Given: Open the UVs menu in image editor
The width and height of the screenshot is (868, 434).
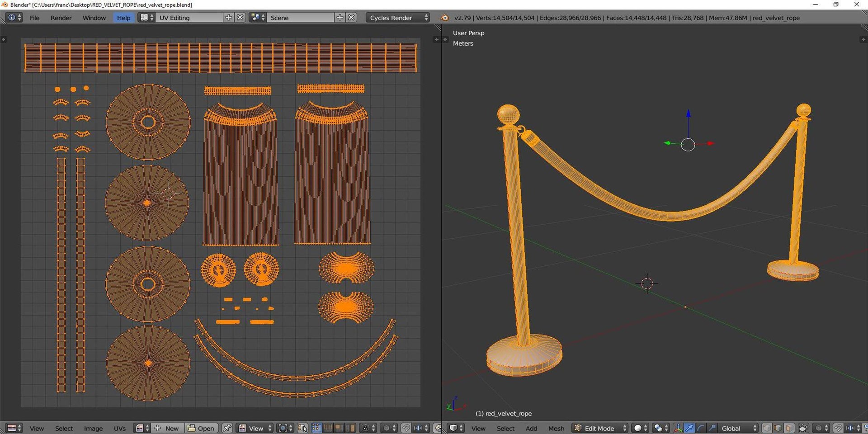Looking at the screenshot, I should 120,428.
